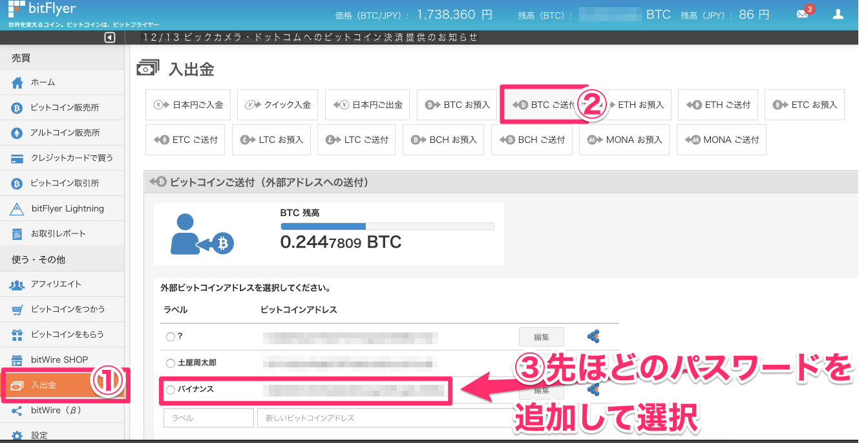Open the ETC お預入 tab
The height and width of the screenshot is (443, 868).
pyautogui.click(x=805, y=105)
